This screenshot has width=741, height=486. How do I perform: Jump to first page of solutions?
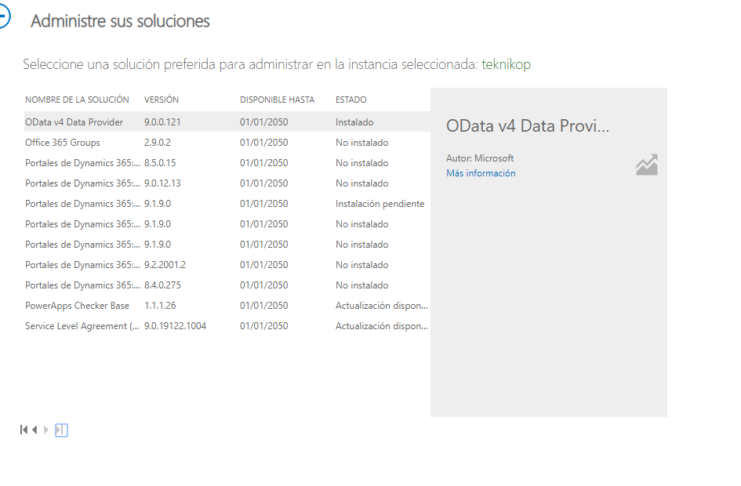(24, 430)
